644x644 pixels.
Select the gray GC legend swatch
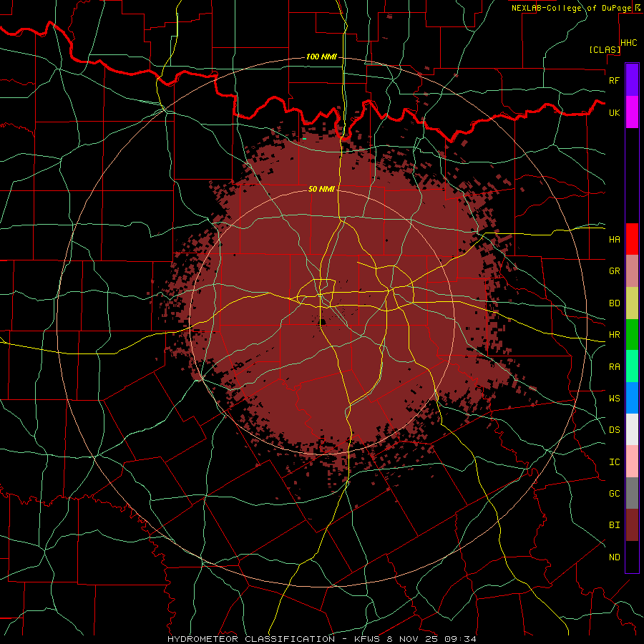[632, 493]
